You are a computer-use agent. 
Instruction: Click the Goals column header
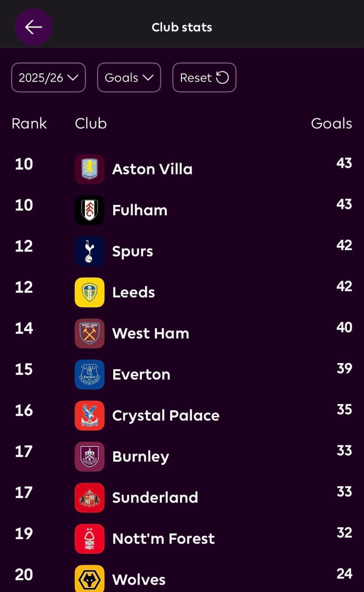[x=332, y=123]
